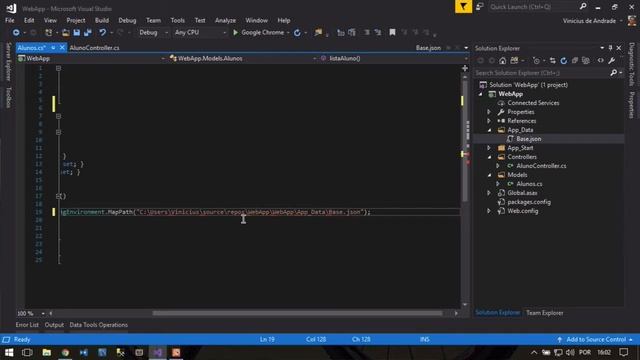
Task: Open the Windows Start menu
Action: [9, 352]
